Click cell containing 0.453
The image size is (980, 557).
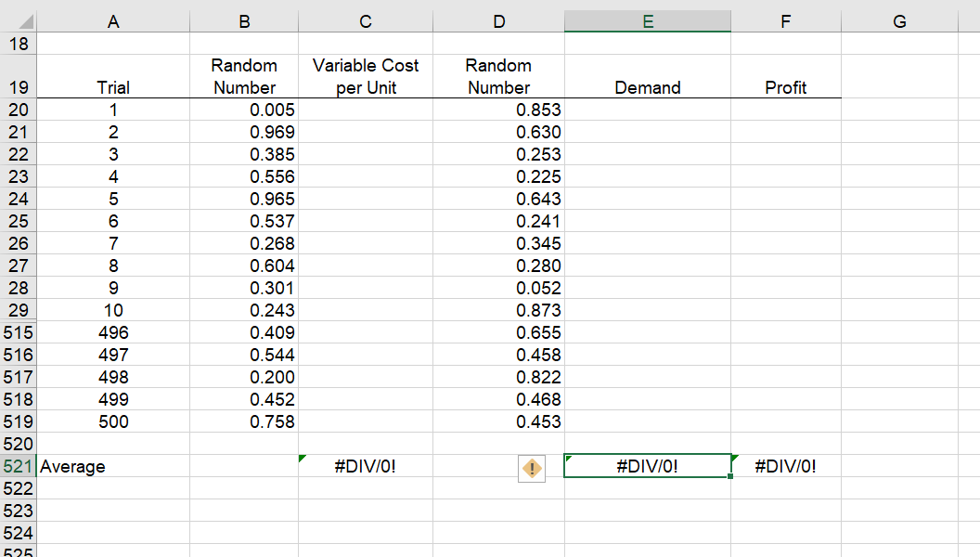point(498,422)
